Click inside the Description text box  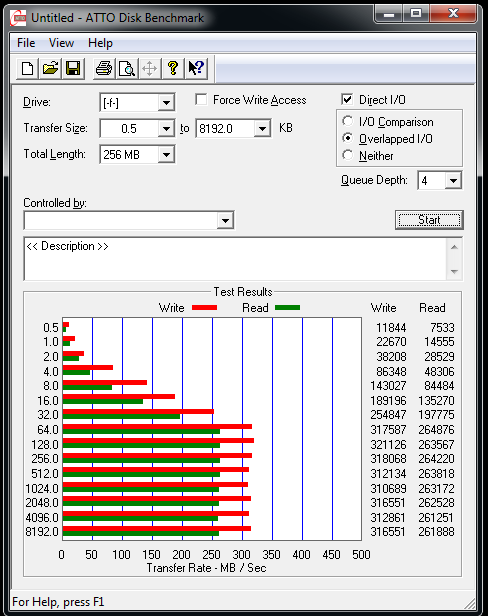235,259
